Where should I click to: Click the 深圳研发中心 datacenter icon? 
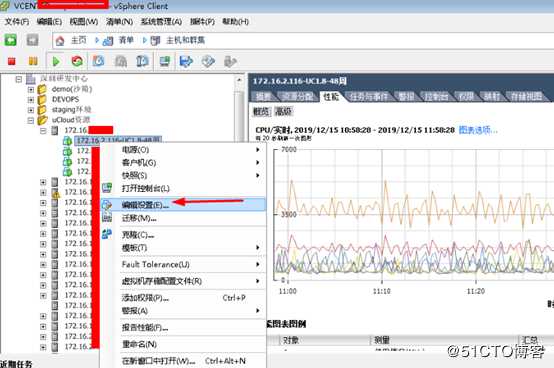pos(31,79)
